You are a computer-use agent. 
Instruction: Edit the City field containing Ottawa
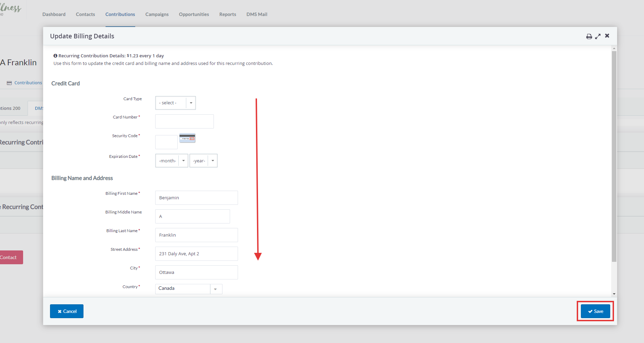[197, 273]
